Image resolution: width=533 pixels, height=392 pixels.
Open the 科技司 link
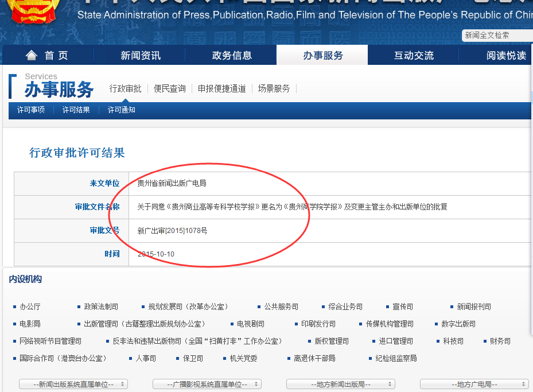453,341
